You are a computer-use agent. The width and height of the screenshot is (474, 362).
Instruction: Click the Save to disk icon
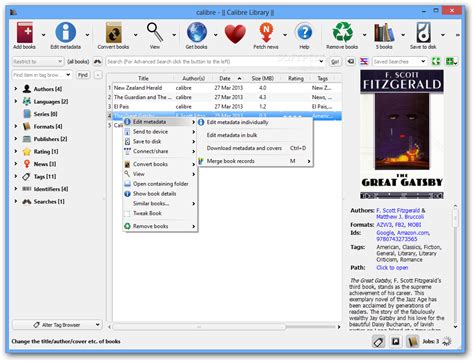click(423, 33)
